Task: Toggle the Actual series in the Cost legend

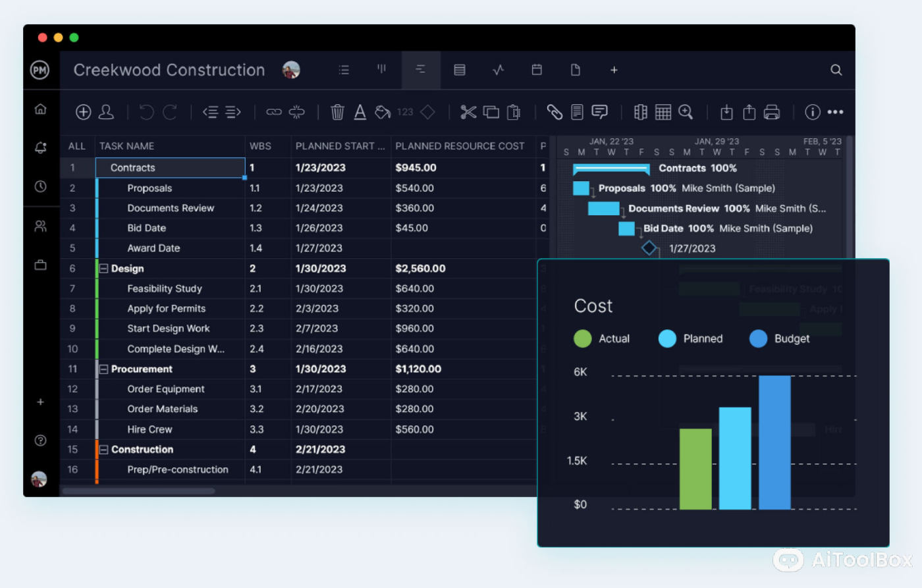Action: 614,339
